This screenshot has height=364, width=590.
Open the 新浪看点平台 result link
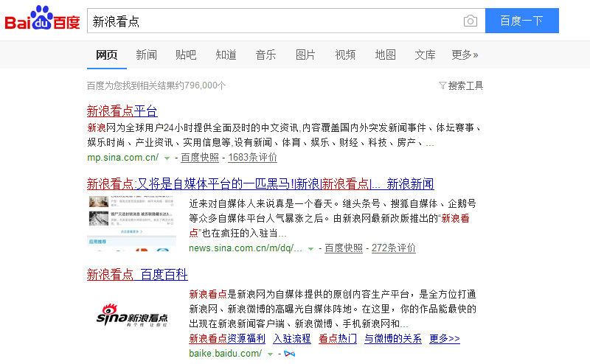[122, 111]
